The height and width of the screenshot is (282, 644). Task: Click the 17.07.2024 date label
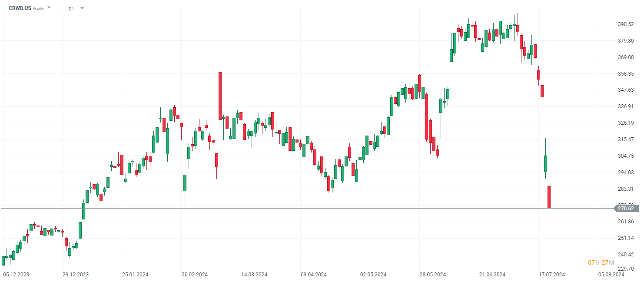(552, 275)
